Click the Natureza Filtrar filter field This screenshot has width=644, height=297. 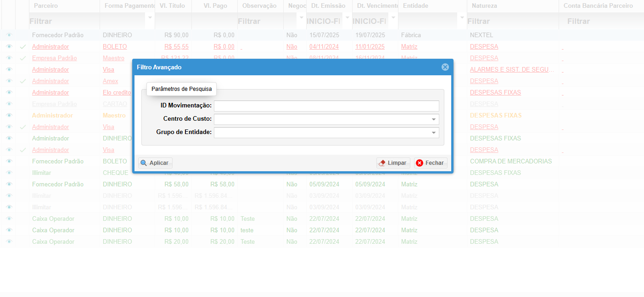pyautogui.click(x=513, y=21)
